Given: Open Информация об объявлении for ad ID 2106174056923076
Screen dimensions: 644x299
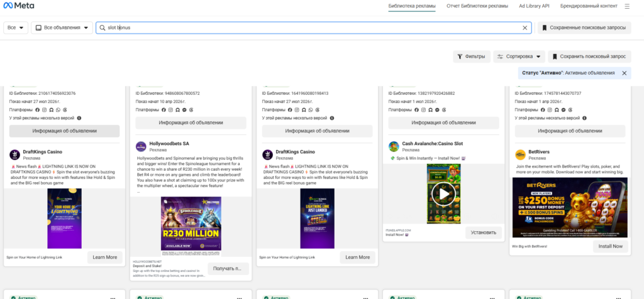Looking at the screenshot, I should tap(65, 131).
